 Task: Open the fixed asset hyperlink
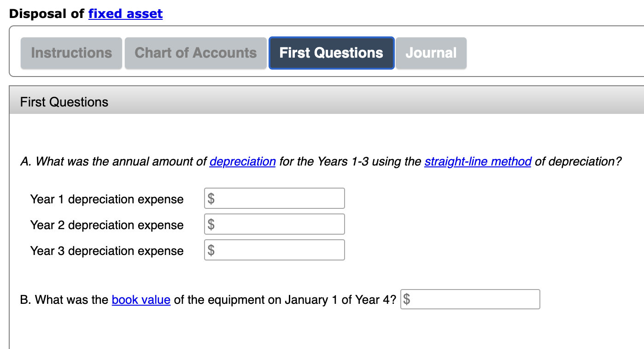pyautogui.click(x=125, y=13)
